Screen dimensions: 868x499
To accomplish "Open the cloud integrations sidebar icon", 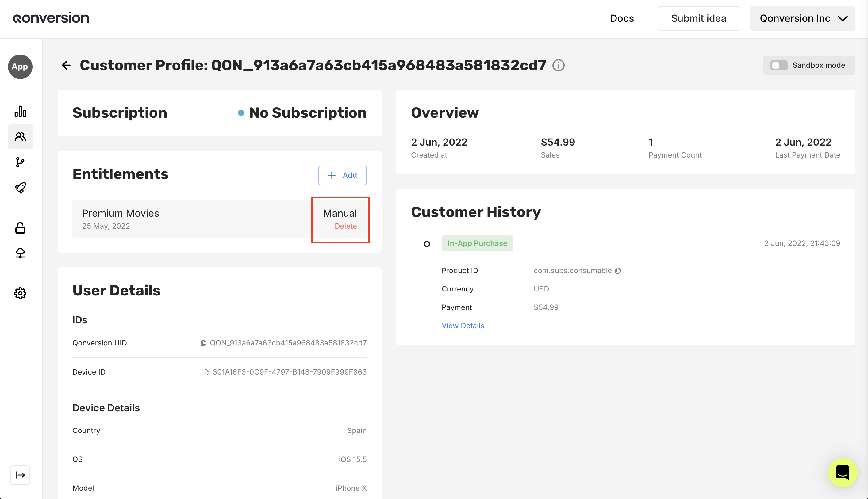I will point(20,253).
